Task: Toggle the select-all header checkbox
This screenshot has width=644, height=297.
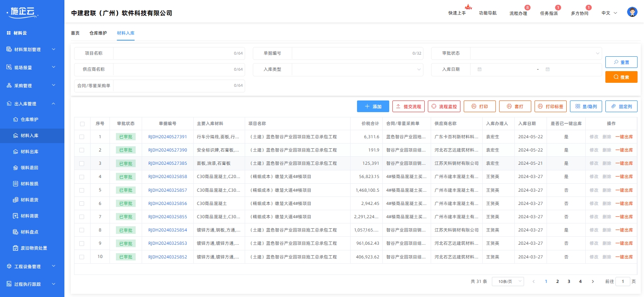Action: click(82, 124)
